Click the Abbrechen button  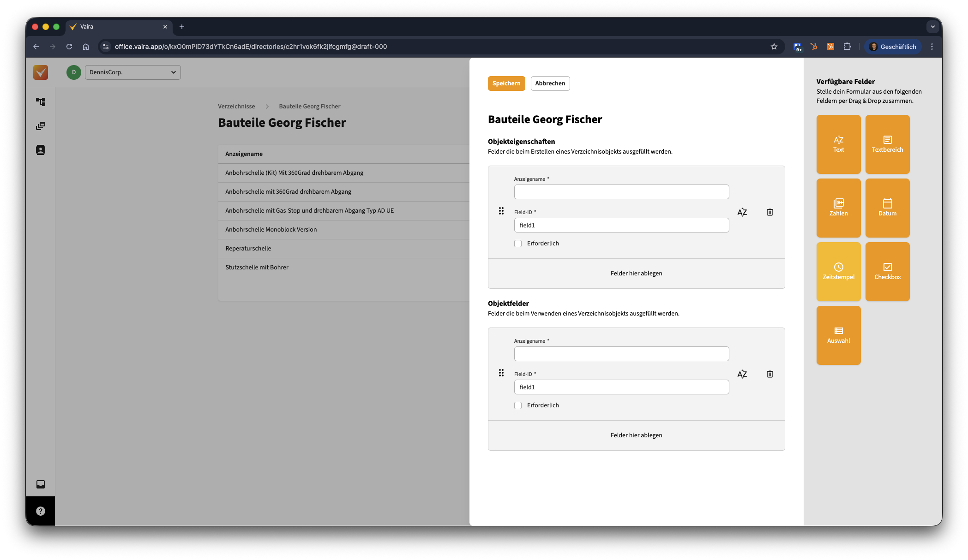(550, 83)
